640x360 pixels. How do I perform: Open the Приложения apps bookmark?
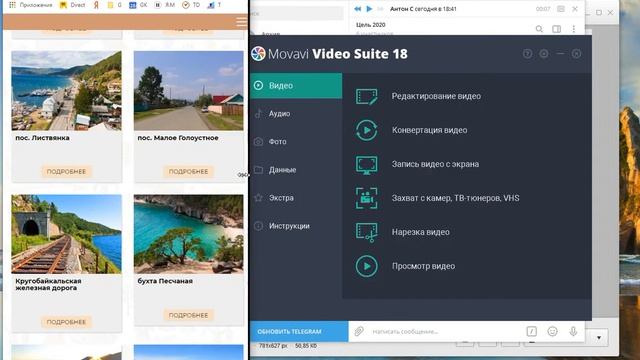(31, 5)
